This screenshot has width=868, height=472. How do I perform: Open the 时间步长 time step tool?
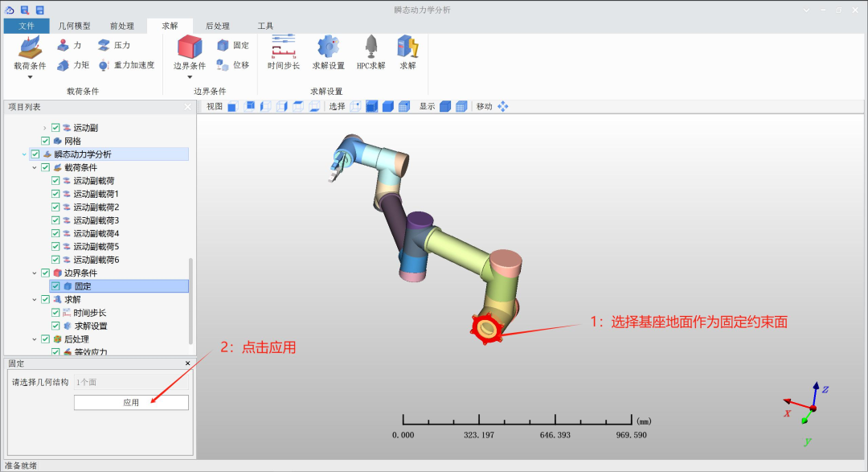tap(284, 52)
